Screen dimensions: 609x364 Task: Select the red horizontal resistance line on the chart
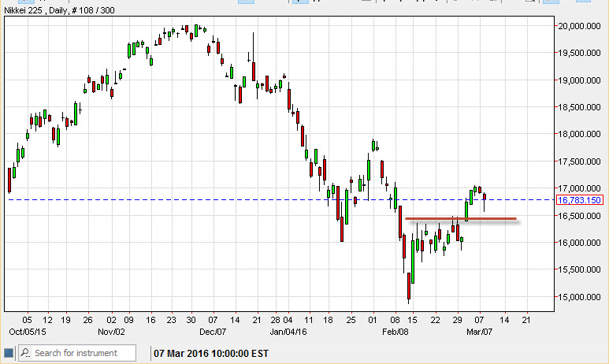pyautogui.click(x=461, y=219)
